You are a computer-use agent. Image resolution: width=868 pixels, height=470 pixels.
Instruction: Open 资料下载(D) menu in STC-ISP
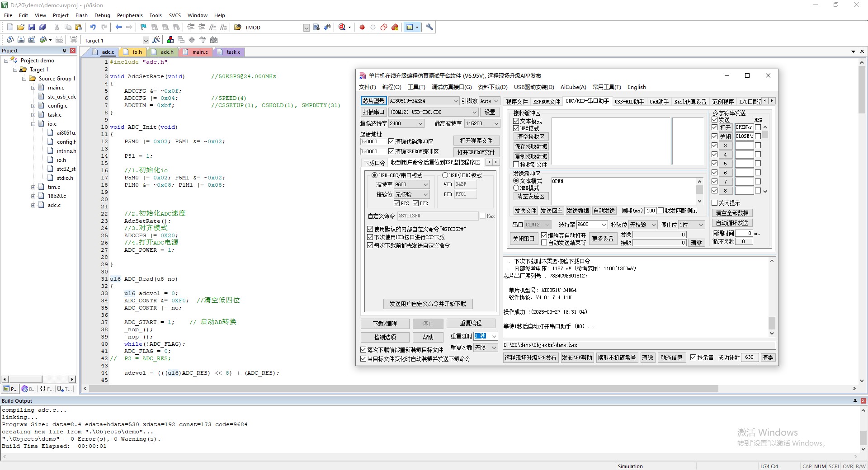click(x=493, y=87)
